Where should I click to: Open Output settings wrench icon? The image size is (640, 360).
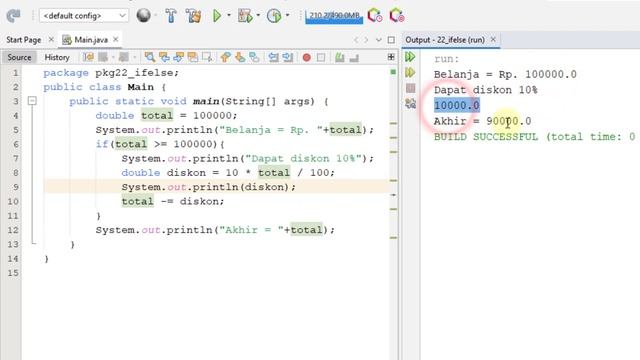click(x=410, y=103)
